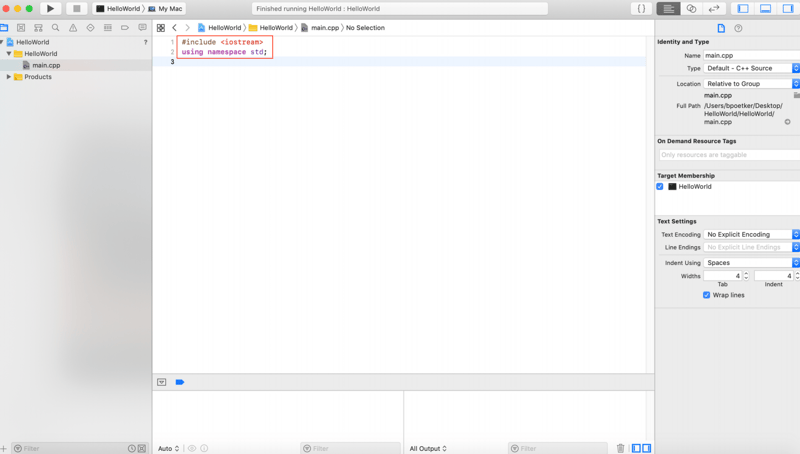800x454 pixels.
Task: Toggle the debug area visibility
Action: click(x=765, y=9)
